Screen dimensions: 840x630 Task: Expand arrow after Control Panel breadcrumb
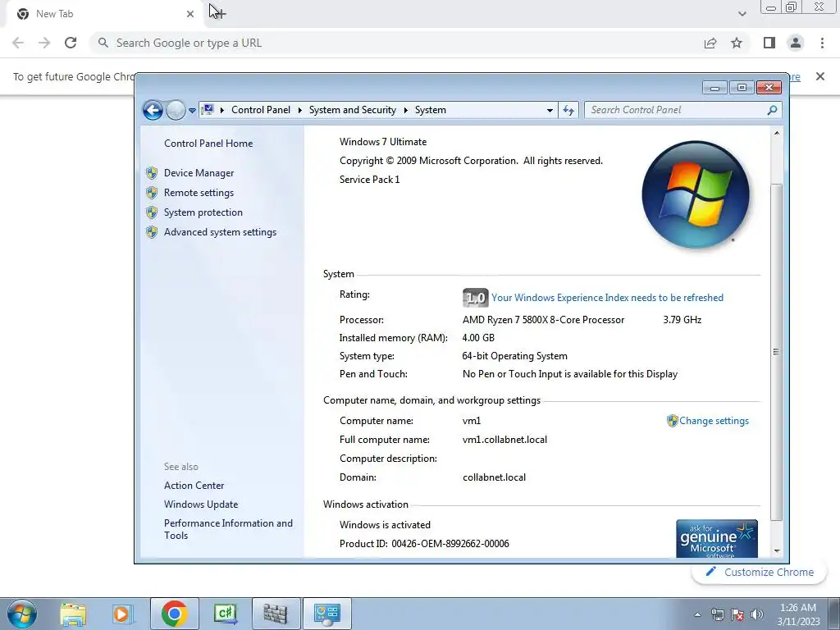tap(300, 111)
